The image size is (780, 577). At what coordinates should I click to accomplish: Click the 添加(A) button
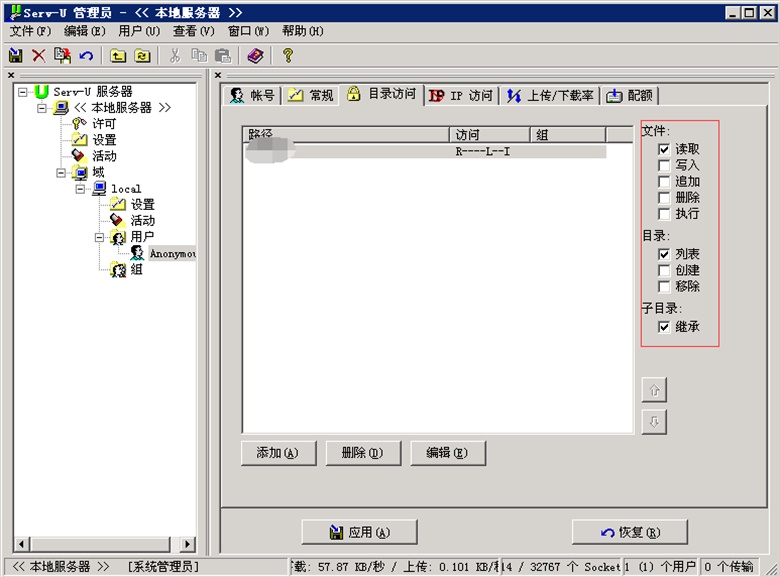(x=279, y=453)
